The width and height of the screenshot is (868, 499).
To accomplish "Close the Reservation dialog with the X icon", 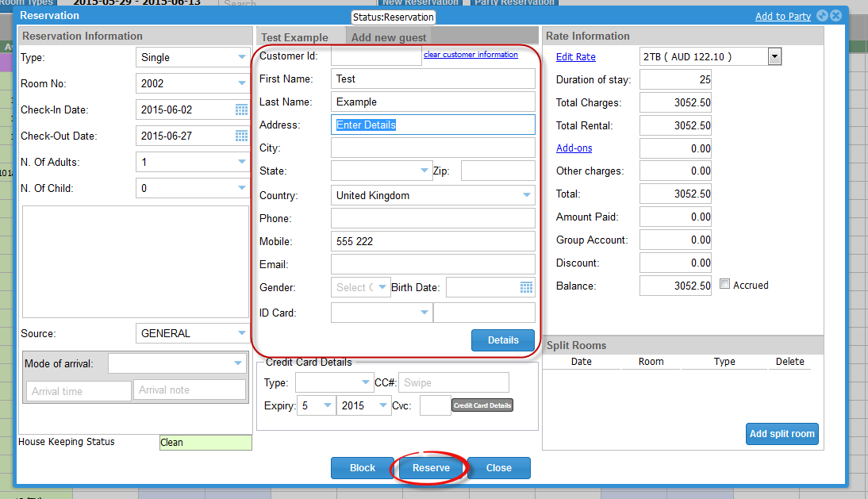I will tap(836, 16).
